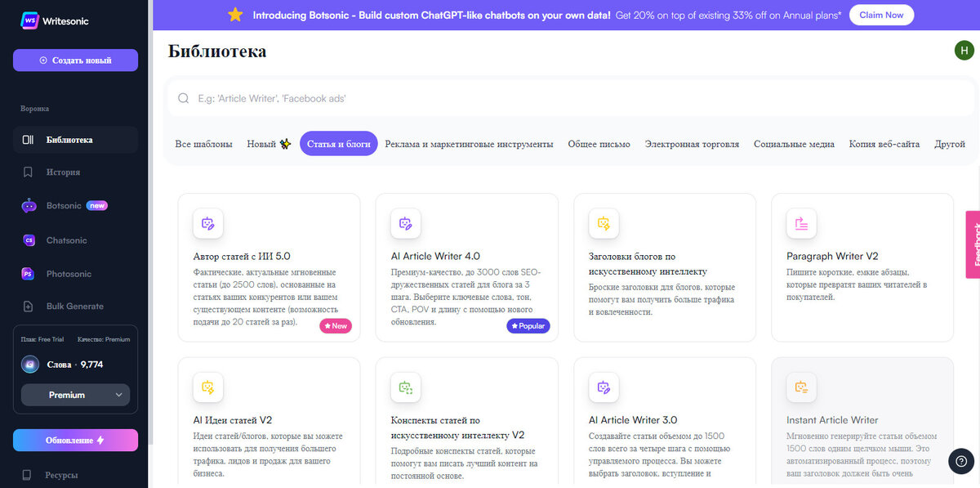Click the Библиотека page heading
Screen dimensions: 980x488
(x=217, y=51)
